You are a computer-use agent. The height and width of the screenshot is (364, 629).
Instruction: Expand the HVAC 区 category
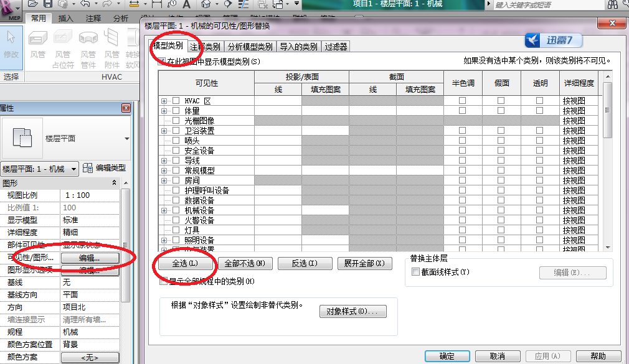(x=164, y=101)
